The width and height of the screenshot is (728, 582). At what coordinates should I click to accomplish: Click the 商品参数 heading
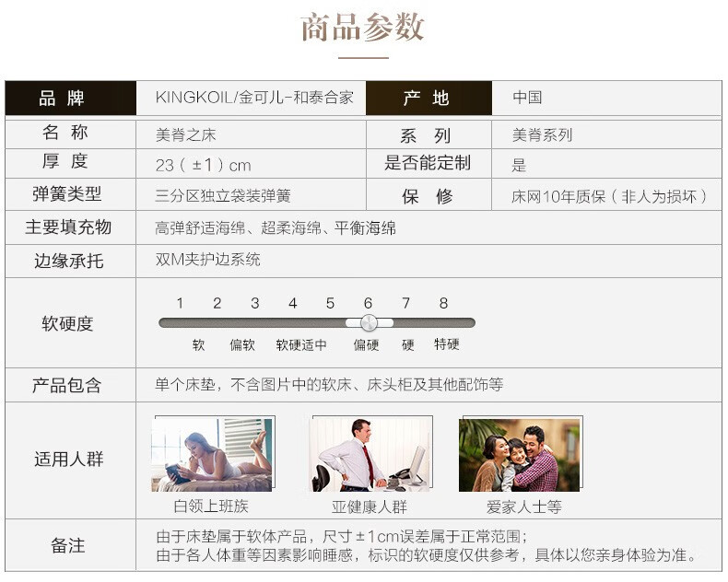[362, 28]
